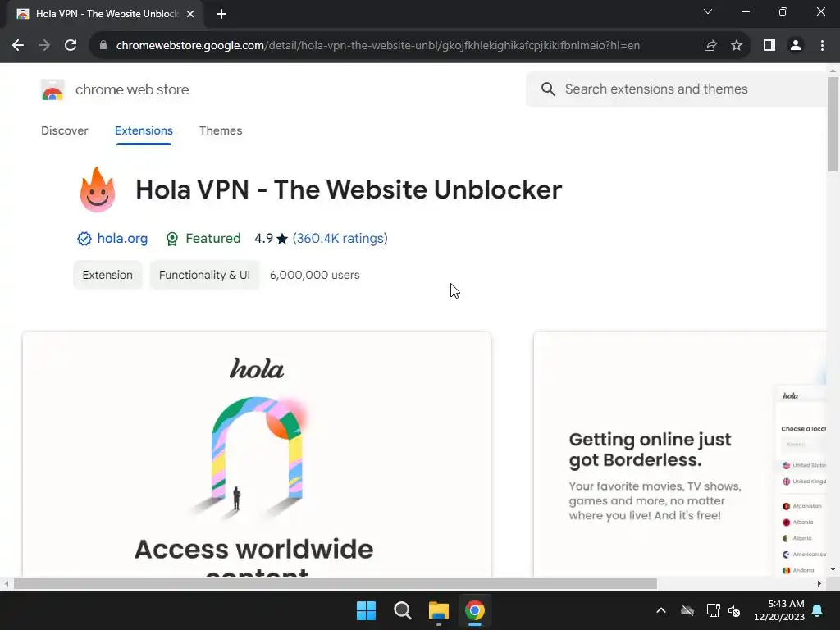The height and width of the screenshot is (630, 840).
Task: Click the horizontal scrollbar thumb
Action: pyautogui.click(x=336, y=583)
